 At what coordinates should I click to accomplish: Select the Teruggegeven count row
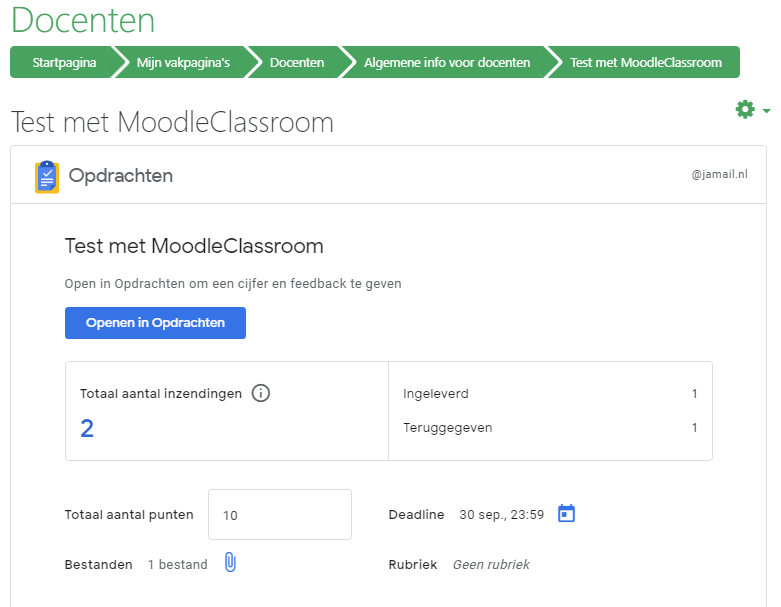550,428
